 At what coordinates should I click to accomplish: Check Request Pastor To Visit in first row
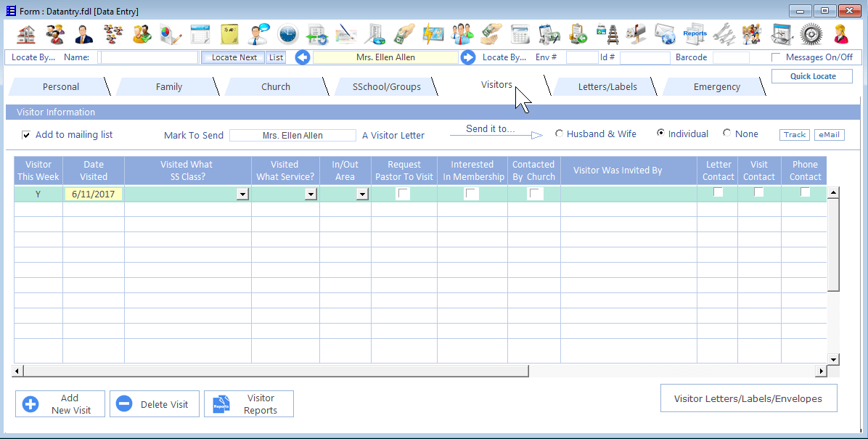click(x=404, y=194)
